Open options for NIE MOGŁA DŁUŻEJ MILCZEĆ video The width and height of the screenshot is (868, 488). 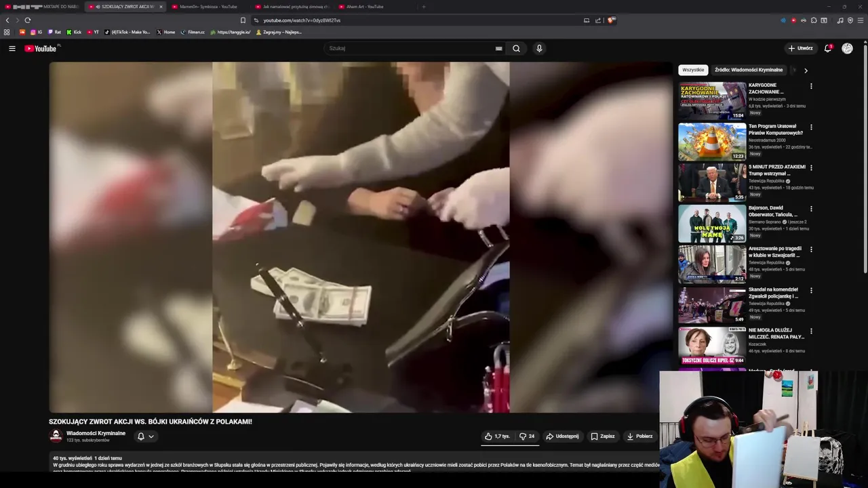(x=811, y=331)
